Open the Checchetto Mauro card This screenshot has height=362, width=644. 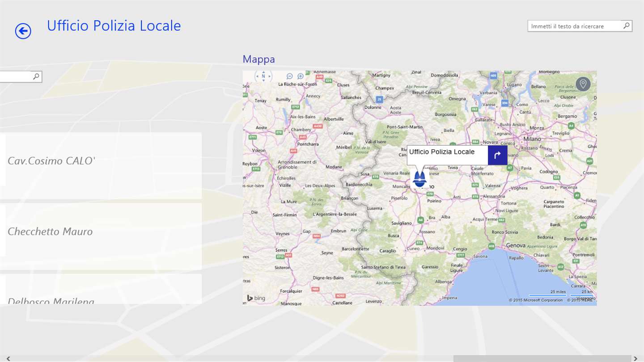101,236
